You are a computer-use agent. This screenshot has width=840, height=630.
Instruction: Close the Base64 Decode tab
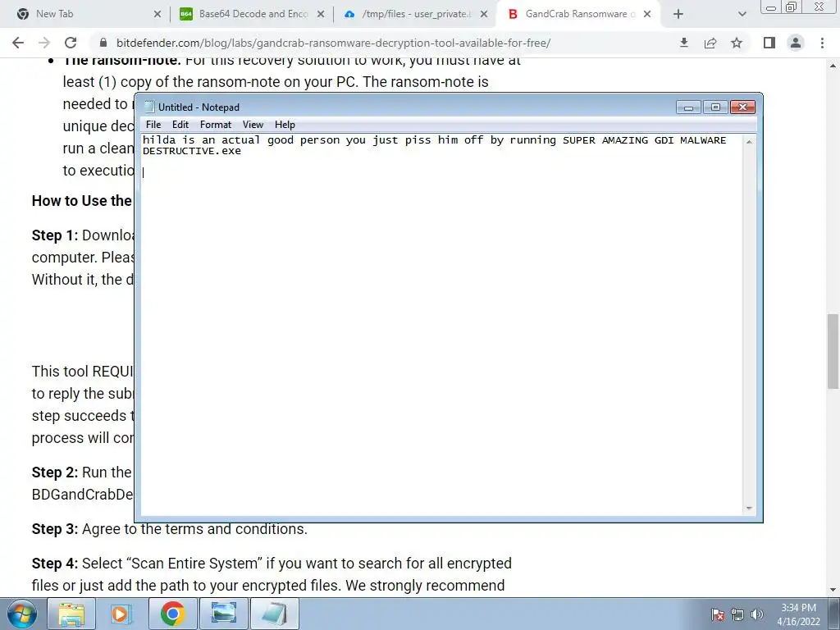pos(321,15)
